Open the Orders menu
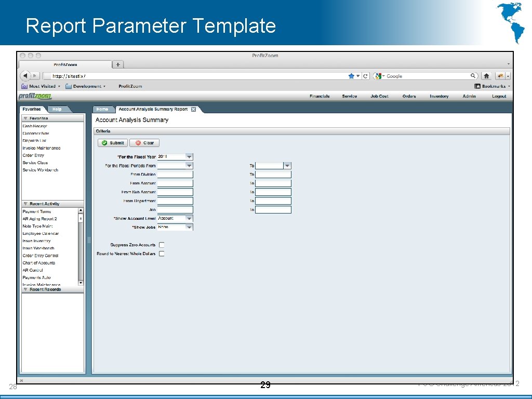The width and height of the screenshot is (532, 399). [x=409, y=96]
